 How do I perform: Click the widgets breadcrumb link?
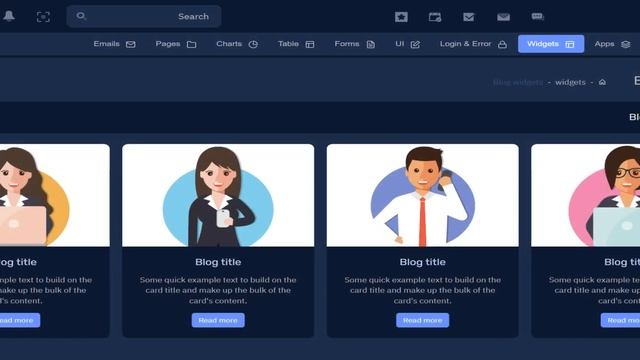point(570,82)
